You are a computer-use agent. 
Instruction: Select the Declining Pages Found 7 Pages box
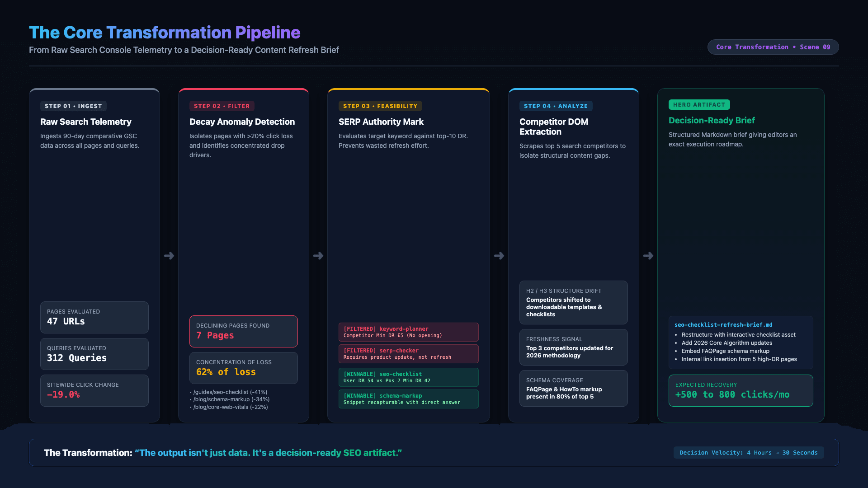click(244, 331)
